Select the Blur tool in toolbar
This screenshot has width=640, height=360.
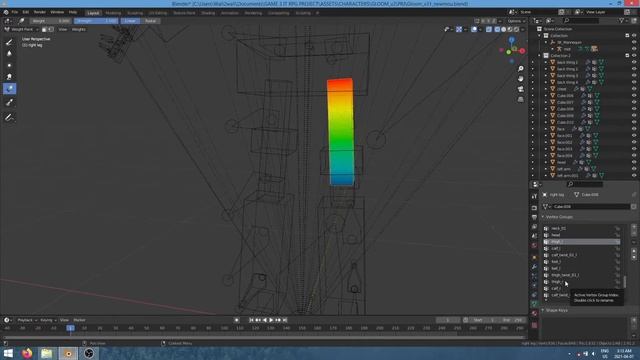[9, 53]
